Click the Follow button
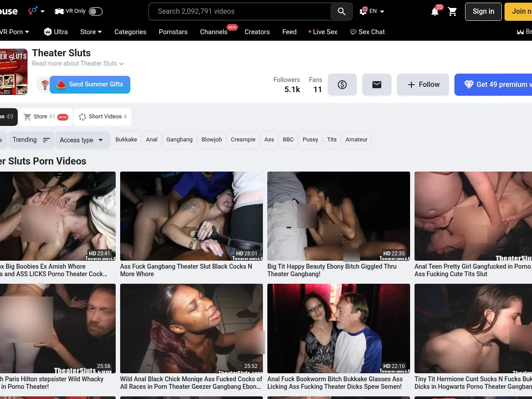Image resolution: width=532 pixels, height=399 pixels. tap(423, 85)
